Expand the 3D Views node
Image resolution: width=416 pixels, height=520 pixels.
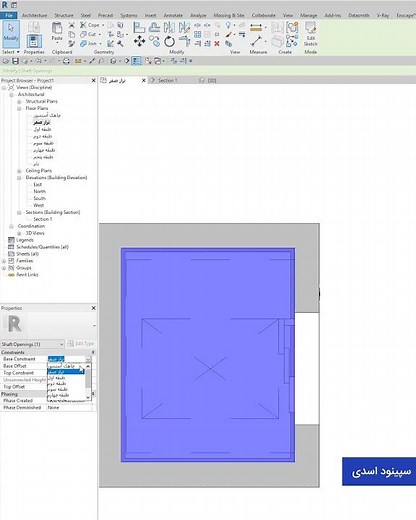[x=19, y=233]
